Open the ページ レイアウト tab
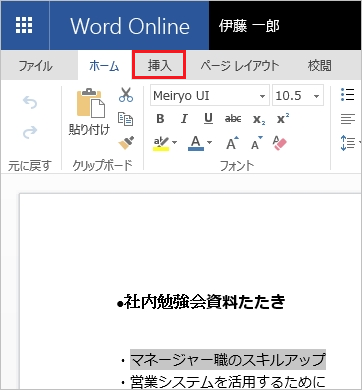 pyautogui.click(x=240, y=66)
